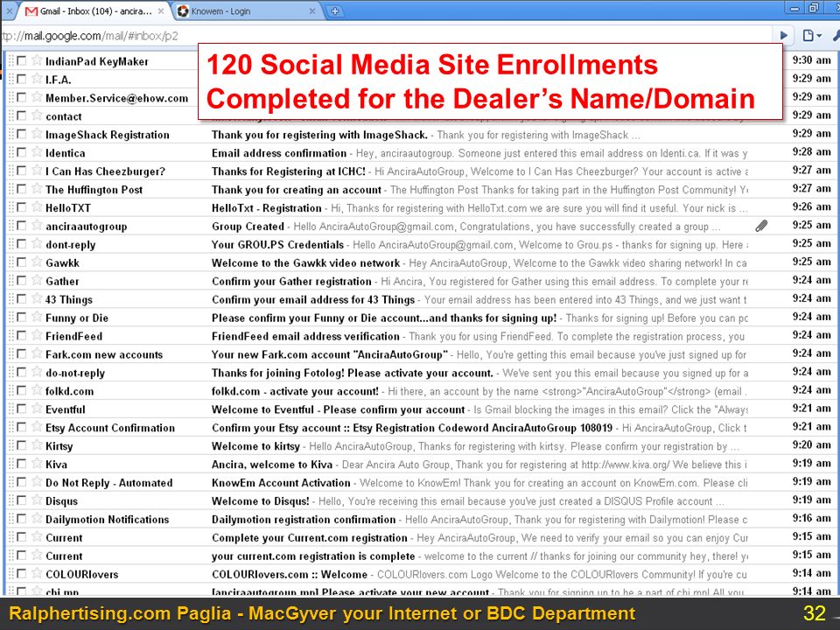The width and height of the screenshot is (840, 630).
Task: Star the FriendFeed email
Action: point(37,335)
